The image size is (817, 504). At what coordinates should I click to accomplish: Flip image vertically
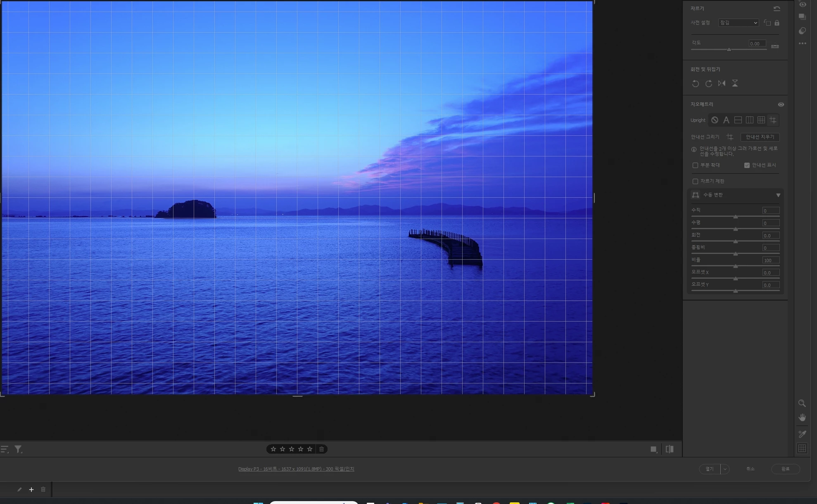(x=735, y=83)
